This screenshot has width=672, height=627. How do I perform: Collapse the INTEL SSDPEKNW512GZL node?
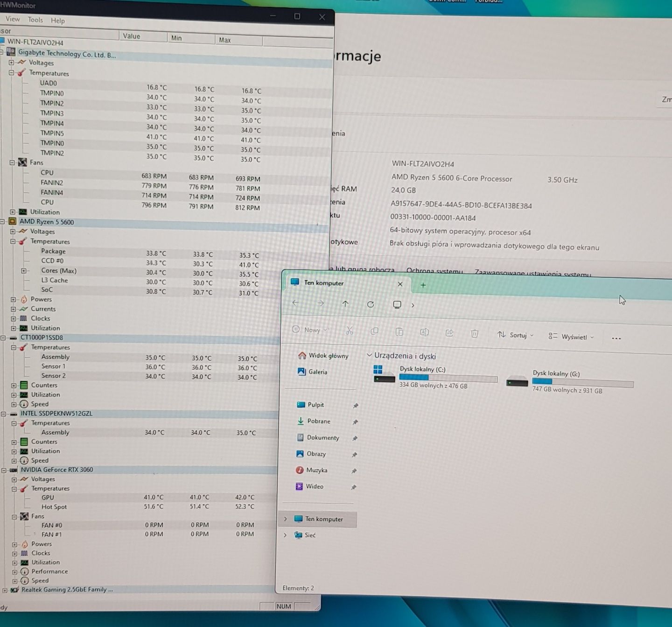[x=4, y=414]
